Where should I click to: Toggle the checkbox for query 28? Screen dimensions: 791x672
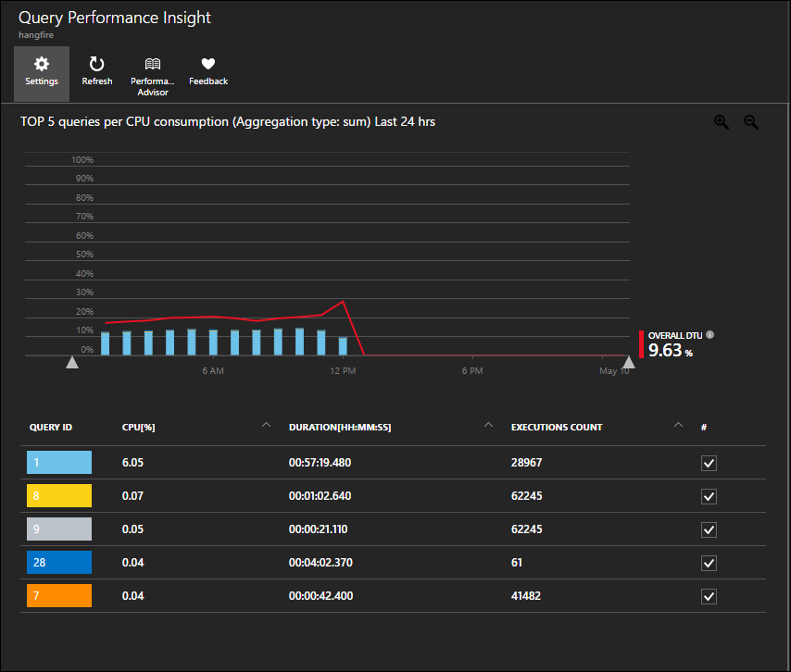tap(709, 563)
